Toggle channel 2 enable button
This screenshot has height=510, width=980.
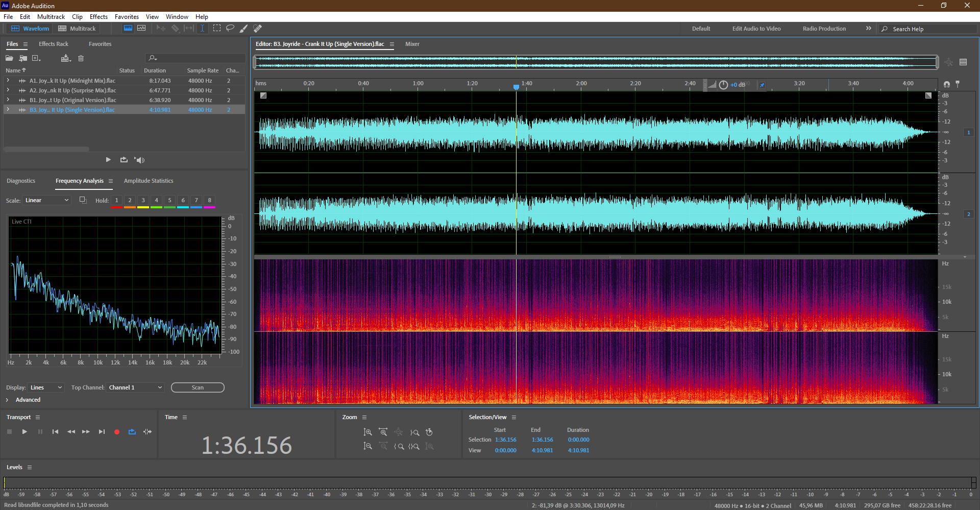(968, 214)
